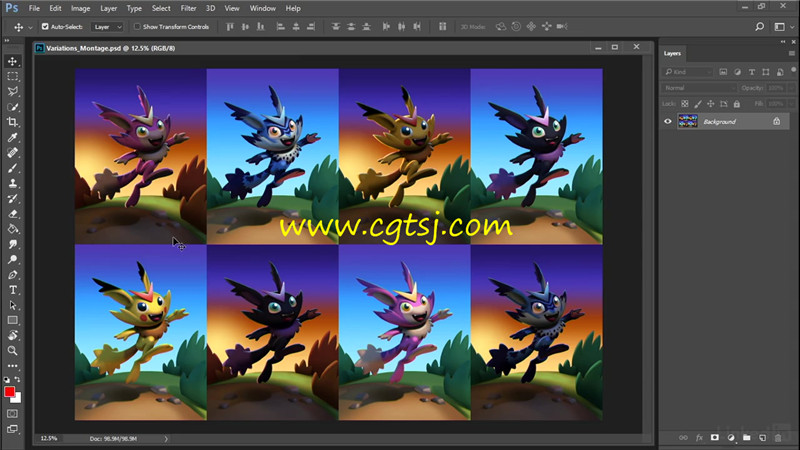Toggle the type layer filter
The image size is (800, 450).
click(752, 72)
